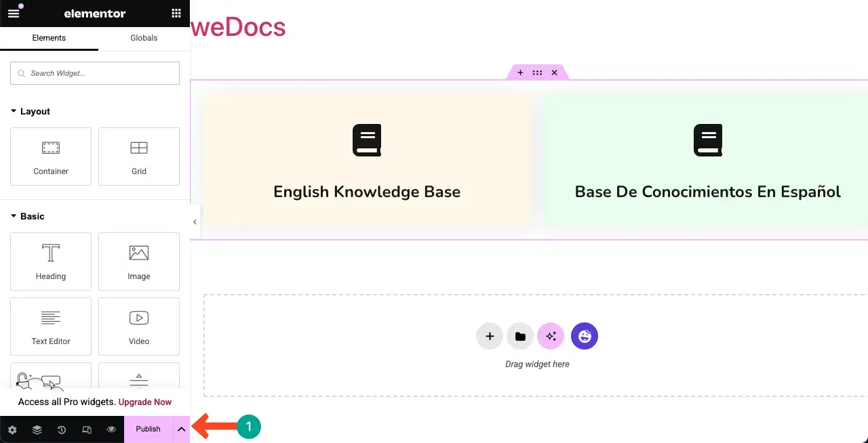Click book icon above English Knowledge Base
The width and height of the screenshot is (868, 443).
(367, 140)
